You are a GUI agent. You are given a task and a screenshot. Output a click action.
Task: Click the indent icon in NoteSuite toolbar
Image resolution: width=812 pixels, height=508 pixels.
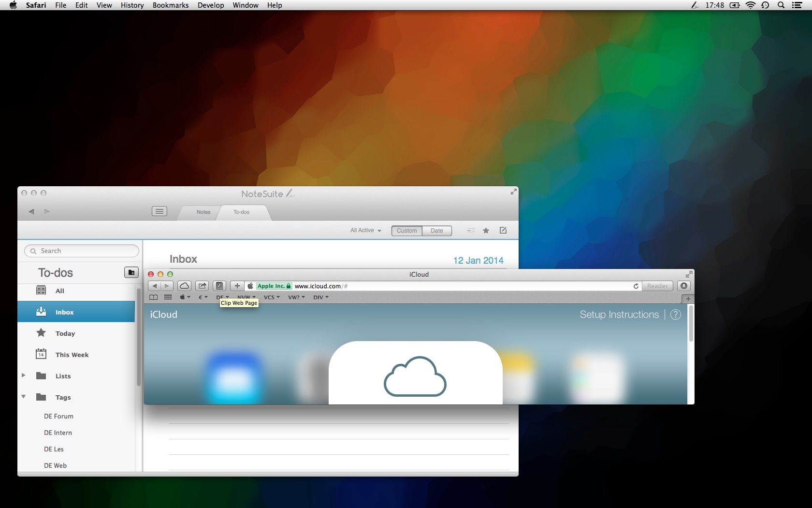pyautogui.click(x=471, y=231)
